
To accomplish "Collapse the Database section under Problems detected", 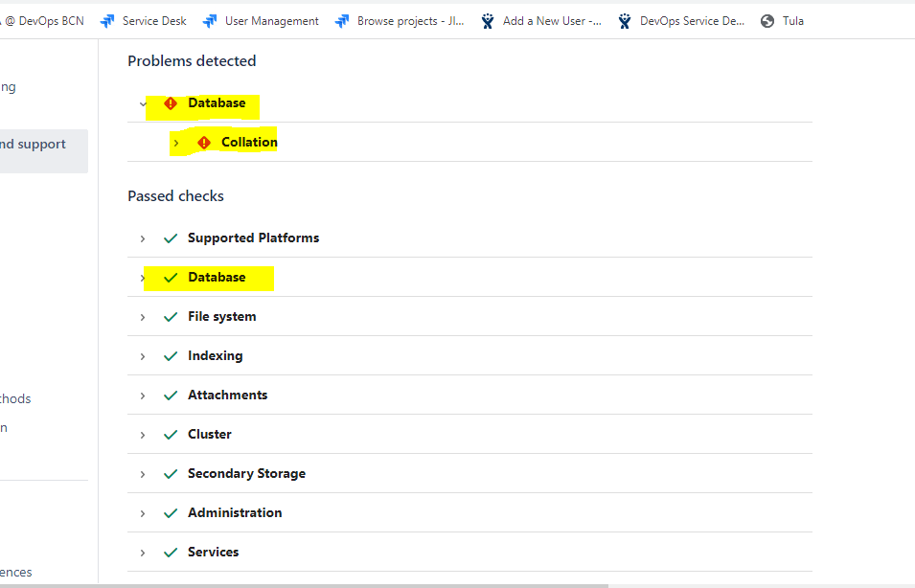I will click(x=143, y=103).
